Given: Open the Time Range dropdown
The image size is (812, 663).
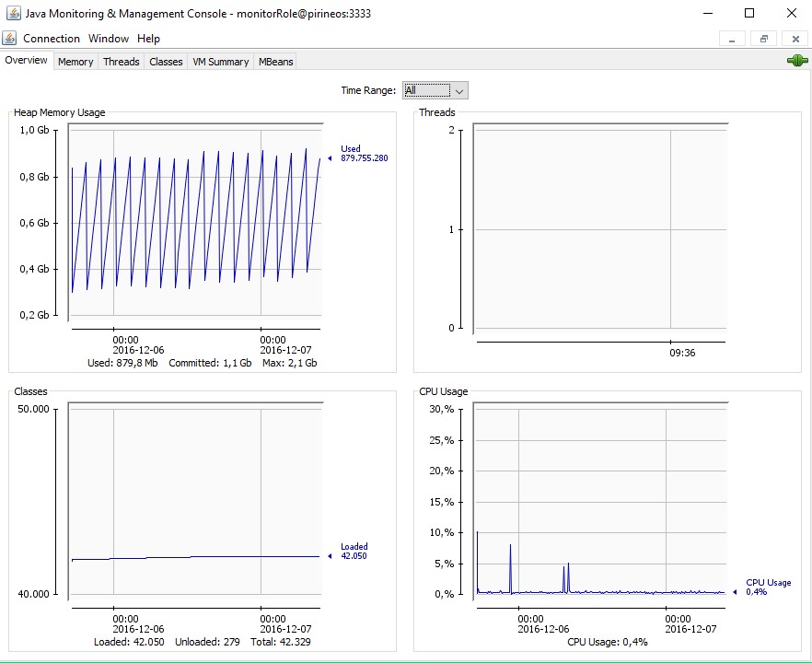Looking at the screenshot, I should pyautogui.click(x=435, y=90).
